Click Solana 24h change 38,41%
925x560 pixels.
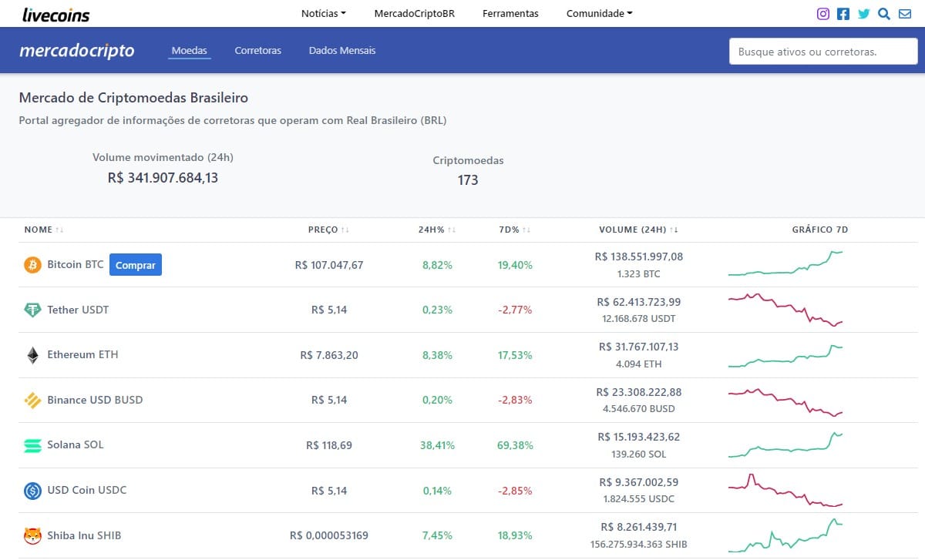(437, 445)
